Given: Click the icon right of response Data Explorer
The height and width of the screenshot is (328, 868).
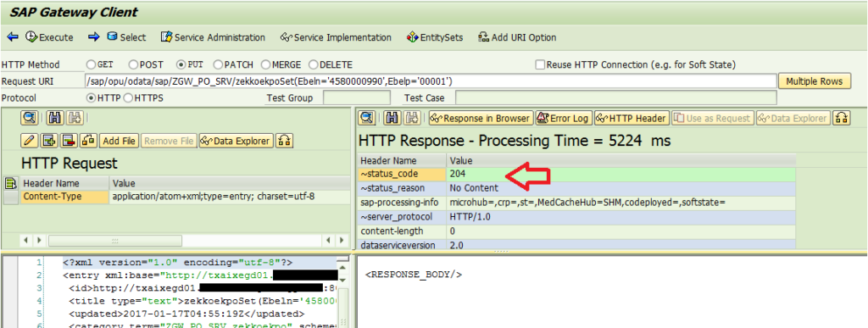Looking at the screenshot, I should coord(842,118).
